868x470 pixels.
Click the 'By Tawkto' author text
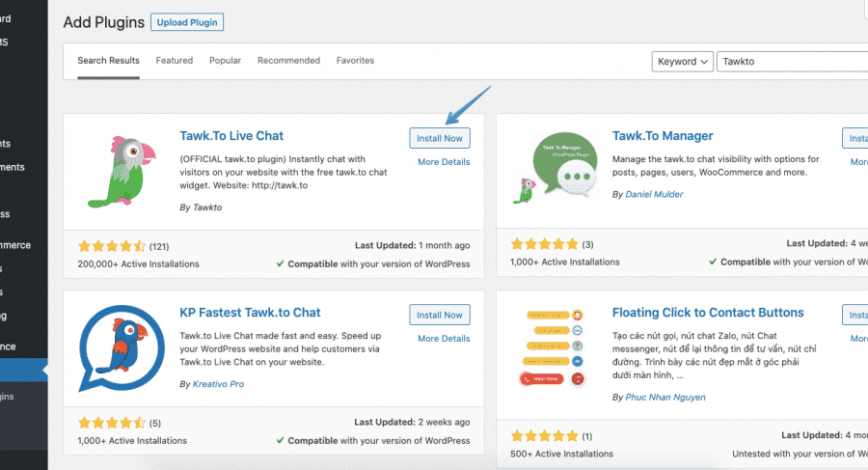(201, 207)
